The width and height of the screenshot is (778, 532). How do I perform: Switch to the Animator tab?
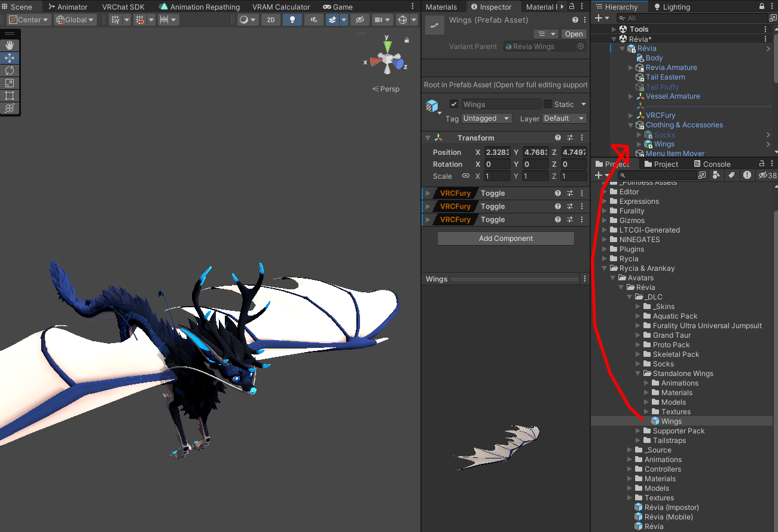pyautogui.click(x=68, y=7)
